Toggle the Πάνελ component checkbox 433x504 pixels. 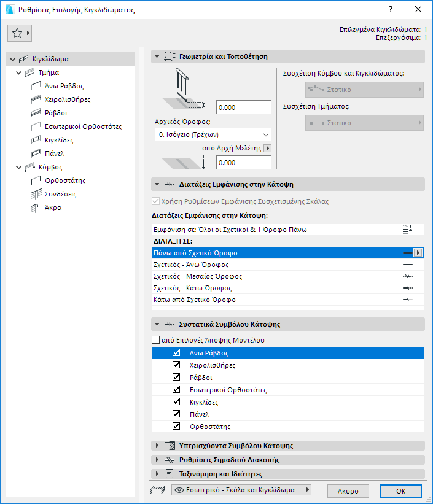[x=176, y=414]
